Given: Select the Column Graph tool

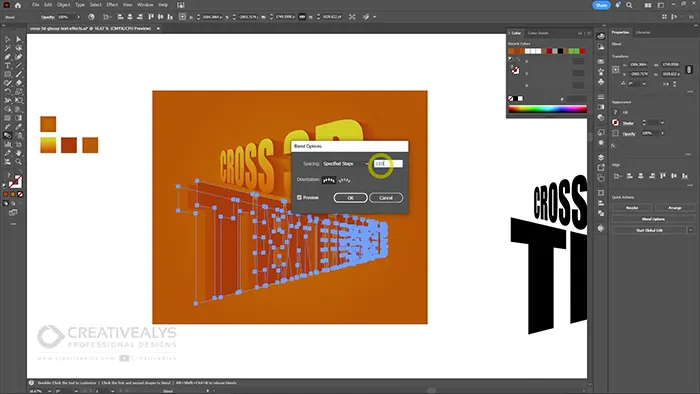Looking at the screenshot, I should (x=8, y=144).
